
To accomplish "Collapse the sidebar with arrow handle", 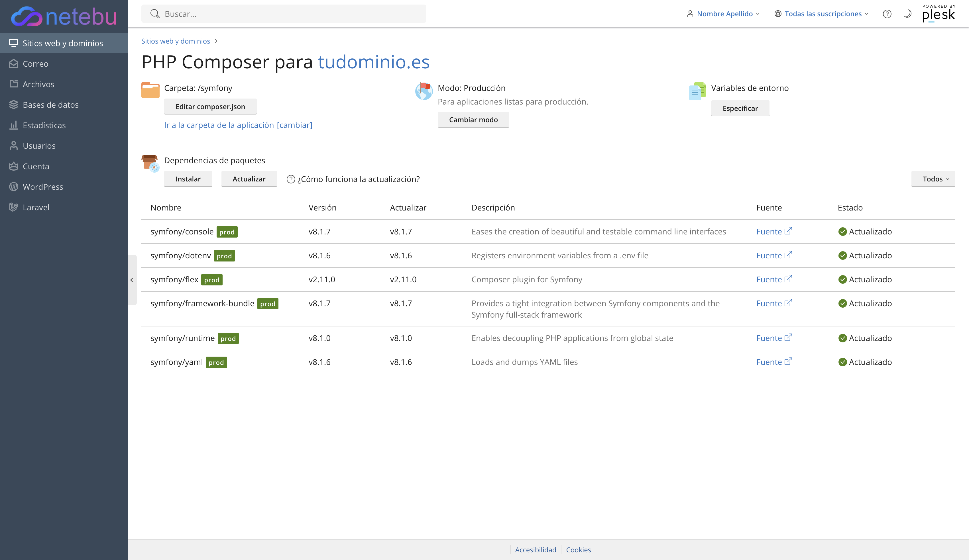I will (132, 280).
